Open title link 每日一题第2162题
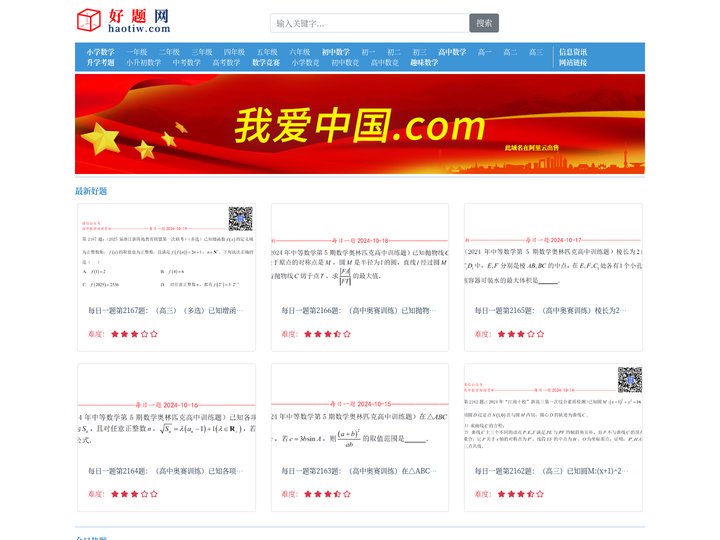Image resolution: width=720 pixels, height=540 pixels. click(551, 471)
